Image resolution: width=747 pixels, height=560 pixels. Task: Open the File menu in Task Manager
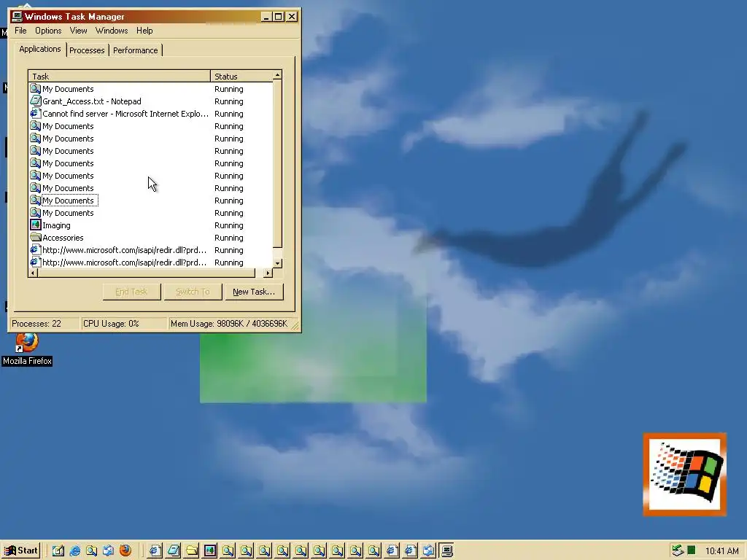(x=20, y=31)
